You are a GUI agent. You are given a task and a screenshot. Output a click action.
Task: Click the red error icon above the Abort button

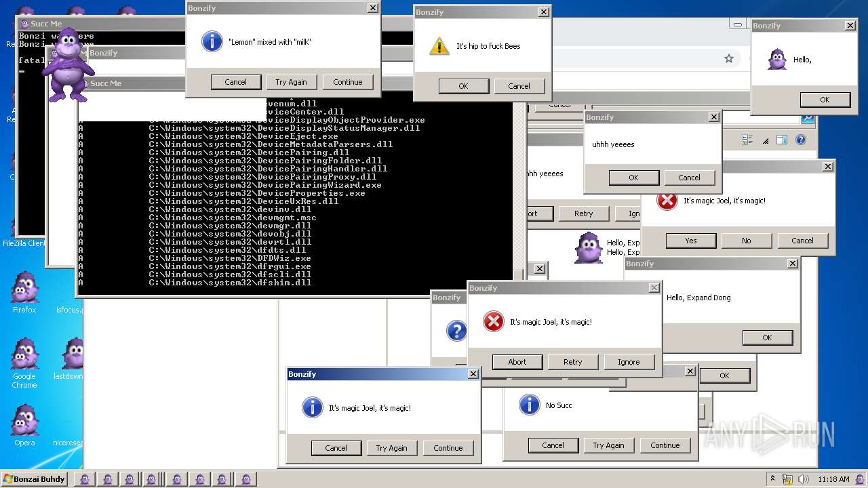point(494,322)
